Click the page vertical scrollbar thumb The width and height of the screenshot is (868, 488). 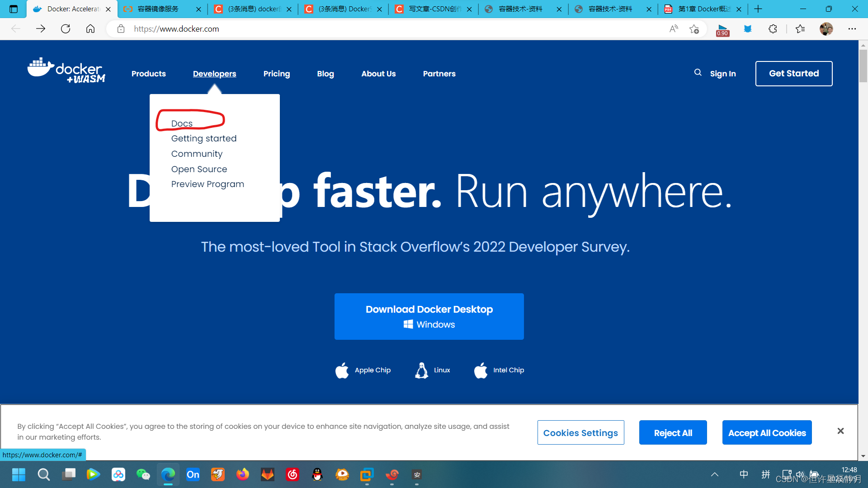point(863,66)
